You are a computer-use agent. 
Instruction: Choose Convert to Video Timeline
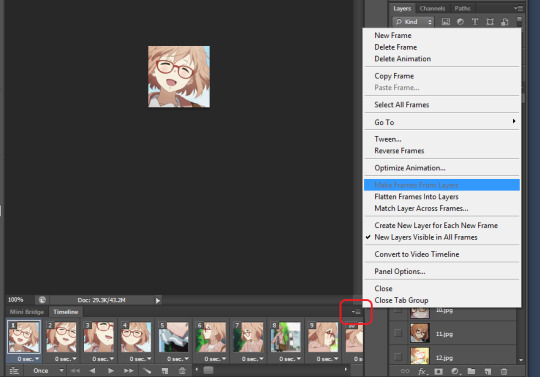point(442,254)
